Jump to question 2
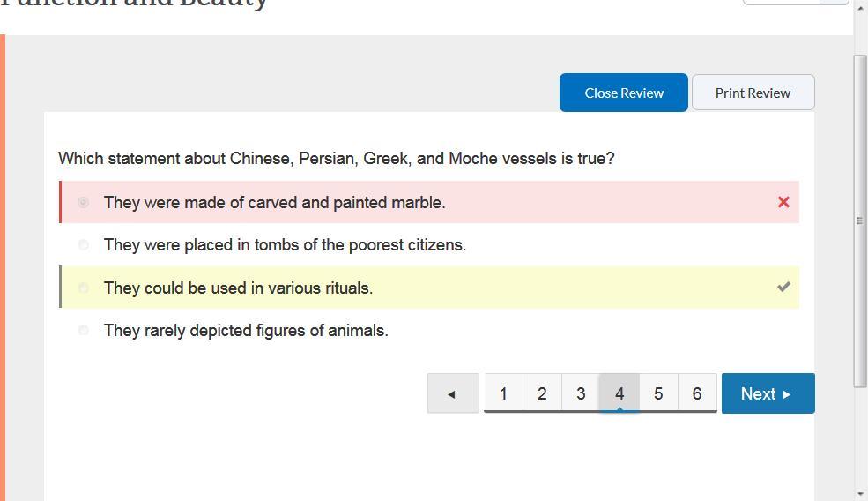Image resolution: width=868 pixels, height=501 pixels. point(542,393)
